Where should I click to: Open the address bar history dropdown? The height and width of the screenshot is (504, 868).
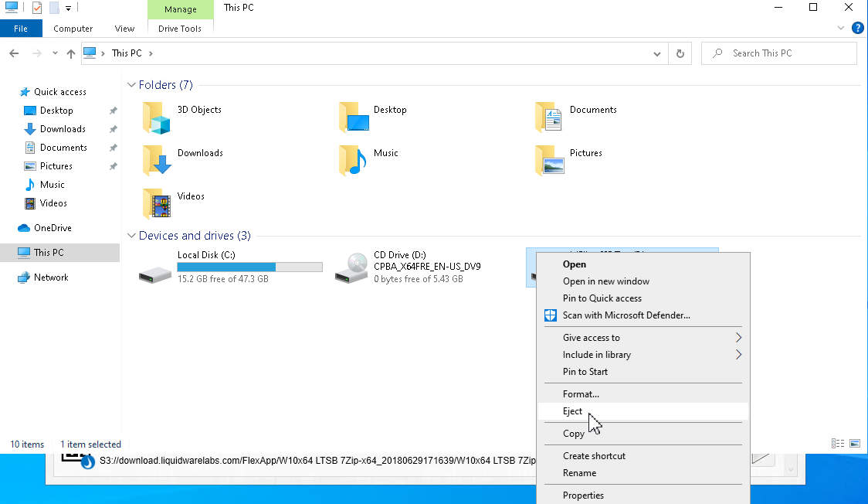point(657,53)
